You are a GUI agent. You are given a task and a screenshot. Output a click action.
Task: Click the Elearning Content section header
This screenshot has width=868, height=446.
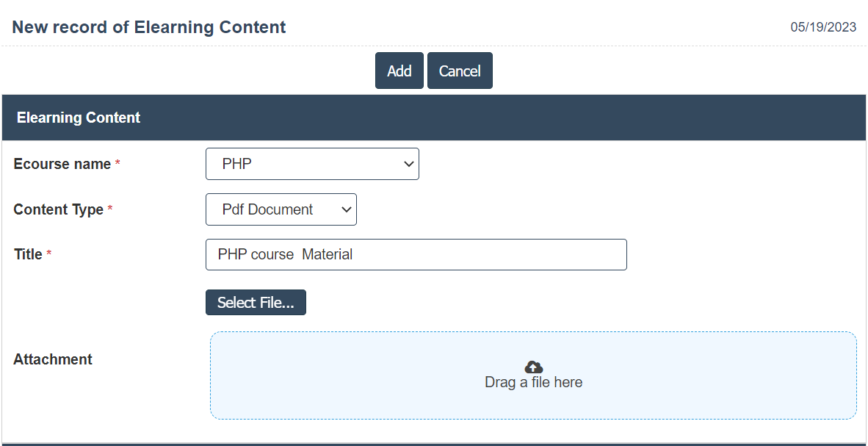pos(79,118)
